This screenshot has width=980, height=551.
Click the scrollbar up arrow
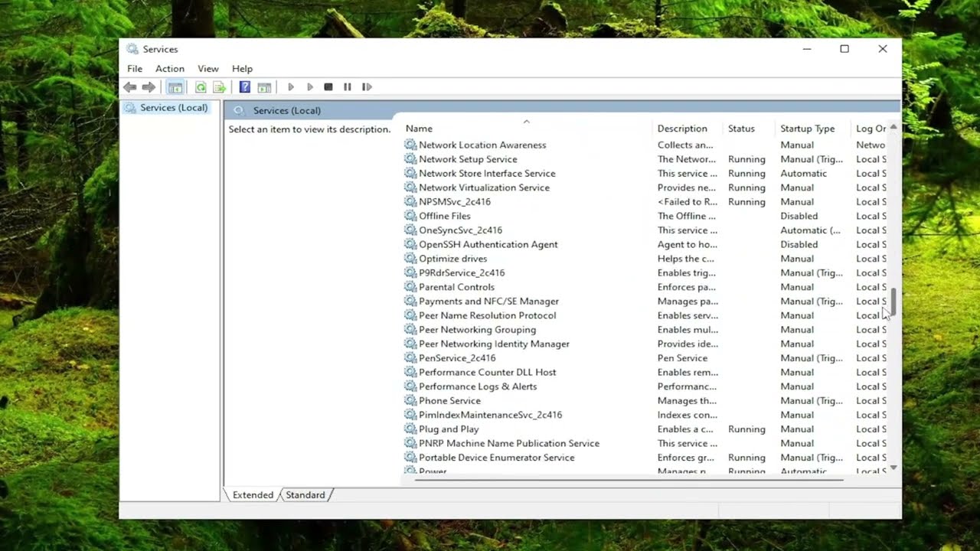[893, 127]
